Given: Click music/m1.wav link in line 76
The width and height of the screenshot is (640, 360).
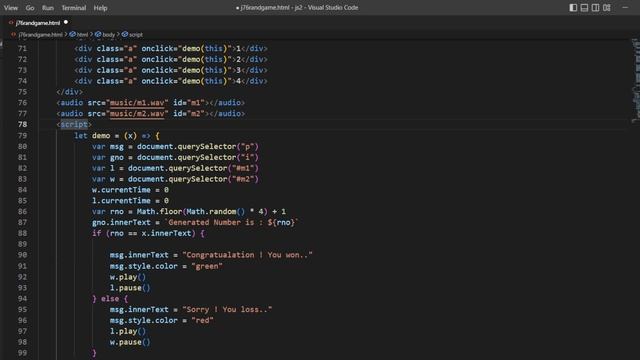Looking at the screenshot, I should 137,103.
